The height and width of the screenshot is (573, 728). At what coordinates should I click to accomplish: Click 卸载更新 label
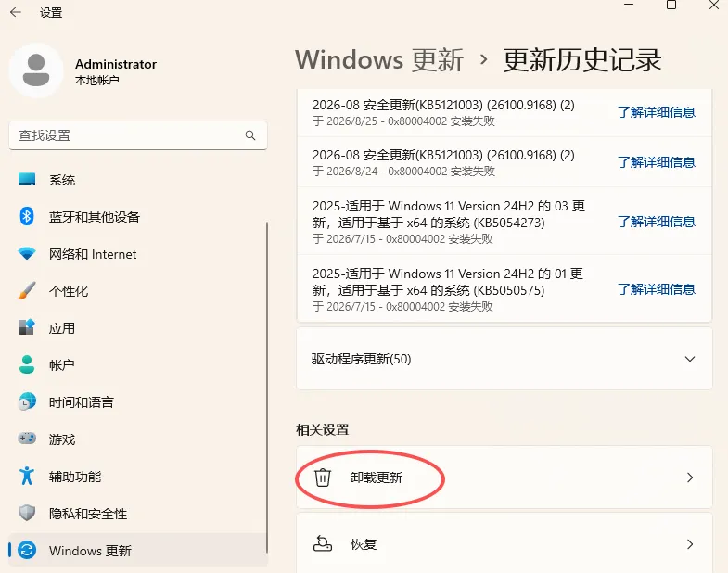tap(377, 477)
